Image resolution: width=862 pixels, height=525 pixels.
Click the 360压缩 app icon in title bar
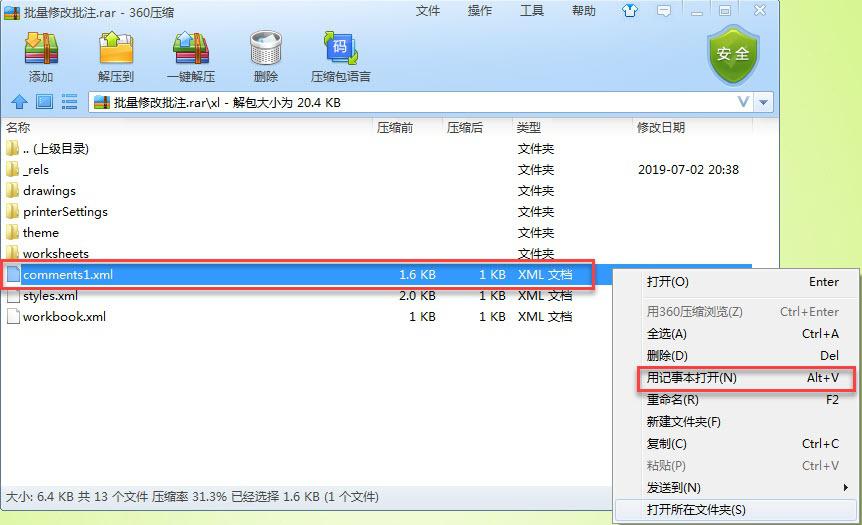(x=12, y=12)
